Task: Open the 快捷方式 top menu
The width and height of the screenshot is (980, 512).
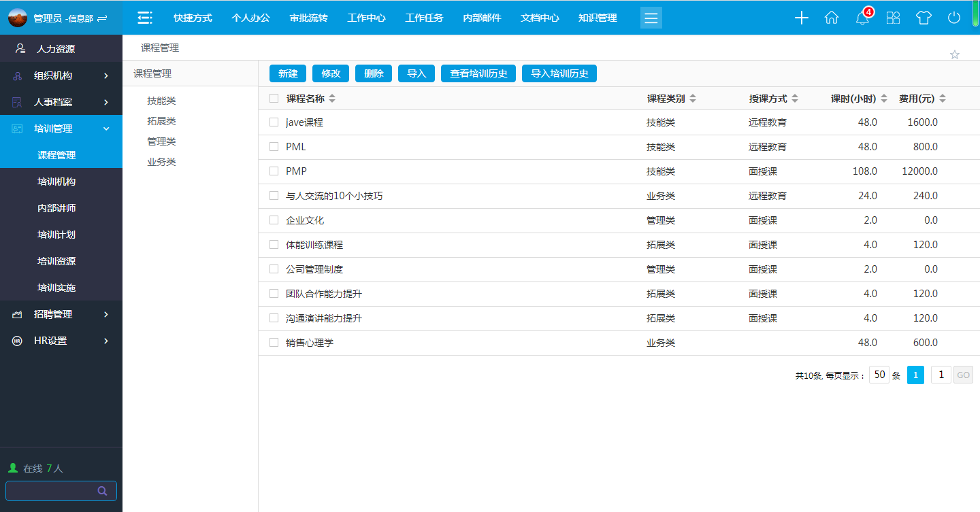Action: [x=193, y=18]
